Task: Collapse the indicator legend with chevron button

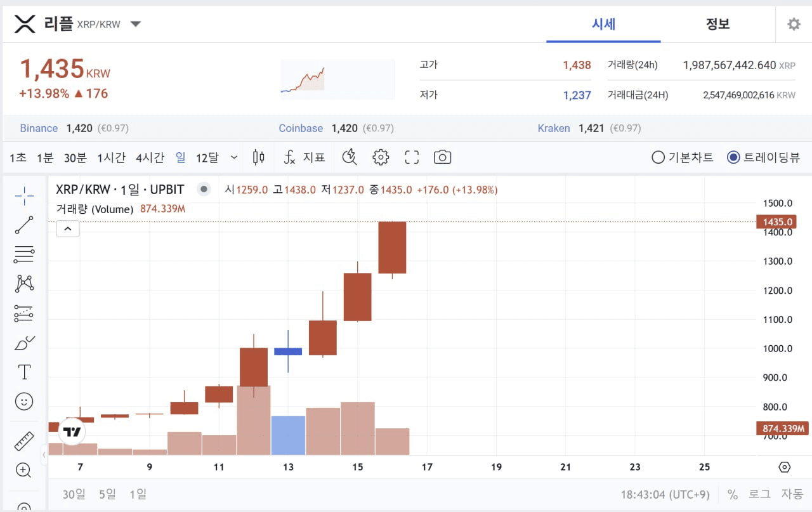Action: [x=68, y=229]
